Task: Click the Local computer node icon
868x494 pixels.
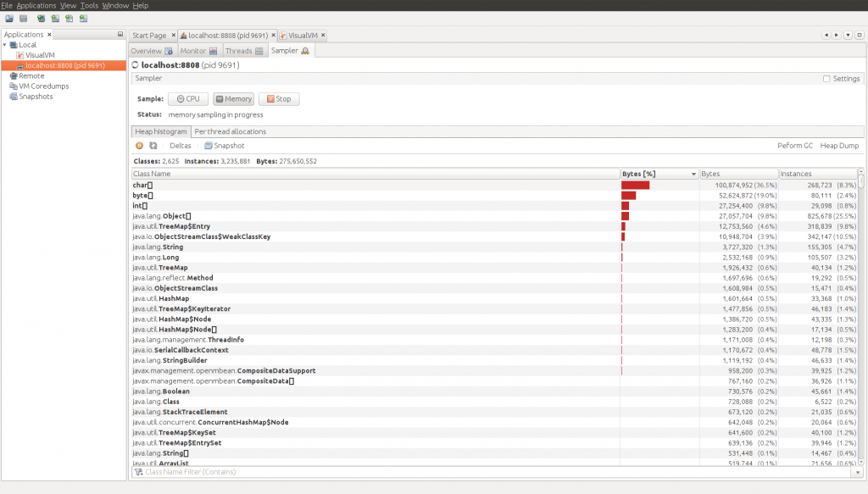Action: 14,45
